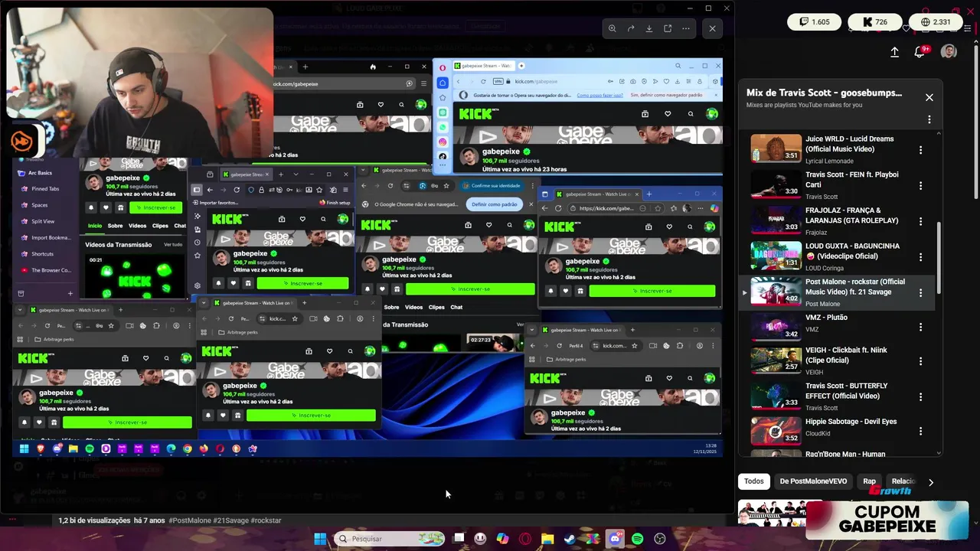Open Opera GX from the taskbar
Viewport: 980px width, 551px height.
pos(525,539)
